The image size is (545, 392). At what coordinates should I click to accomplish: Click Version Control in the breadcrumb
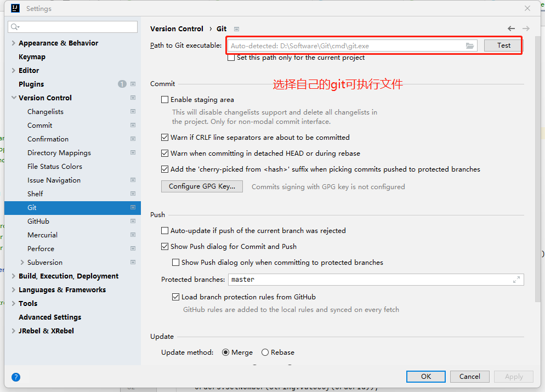[x=177, y=29]
